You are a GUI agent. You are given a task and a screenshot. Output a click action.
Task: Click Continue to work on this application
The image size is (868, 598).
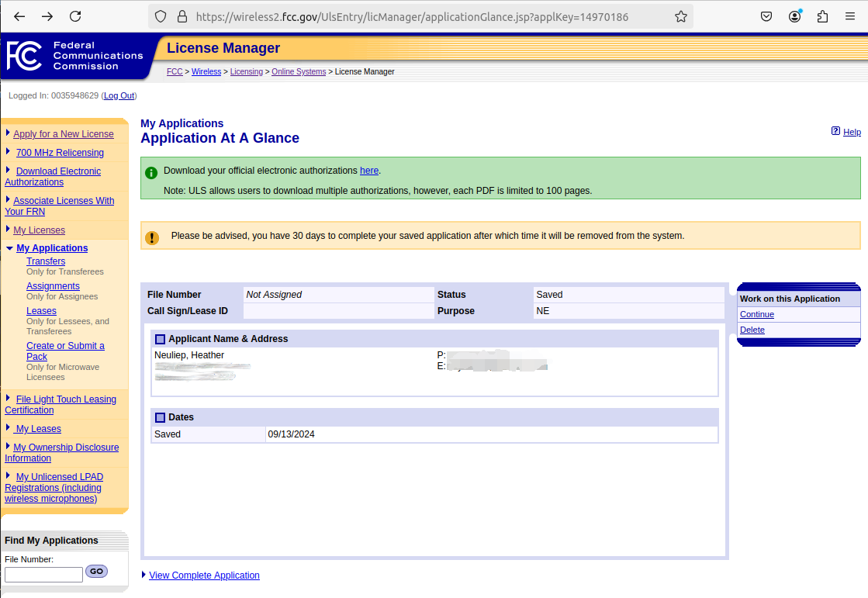[x=756, y=314]
